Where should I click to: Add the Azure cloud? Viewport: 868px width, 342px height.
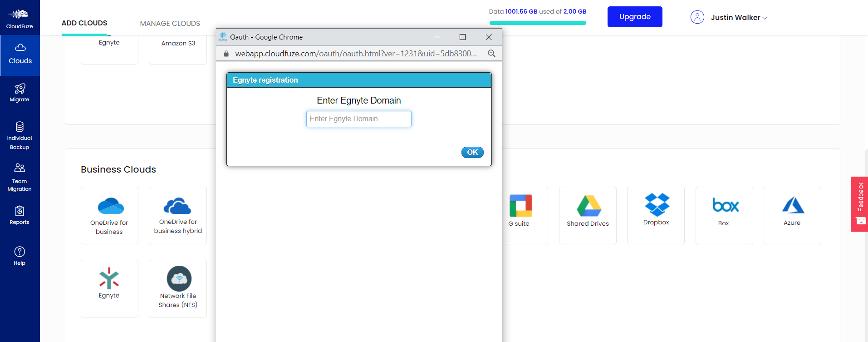click(x=792, y=215)
